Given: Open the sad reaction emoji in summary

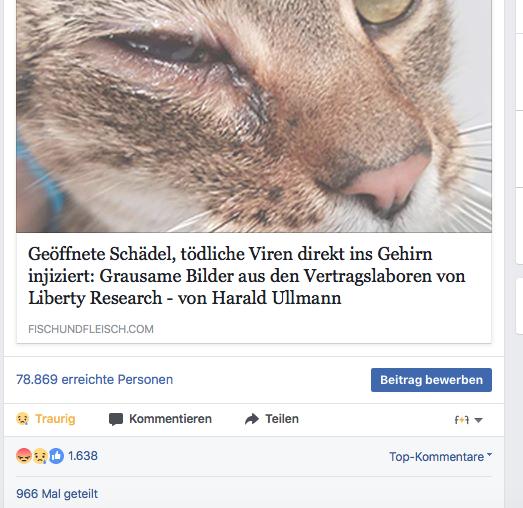Looking at the screenshot, I should click(x=40, y=456).
